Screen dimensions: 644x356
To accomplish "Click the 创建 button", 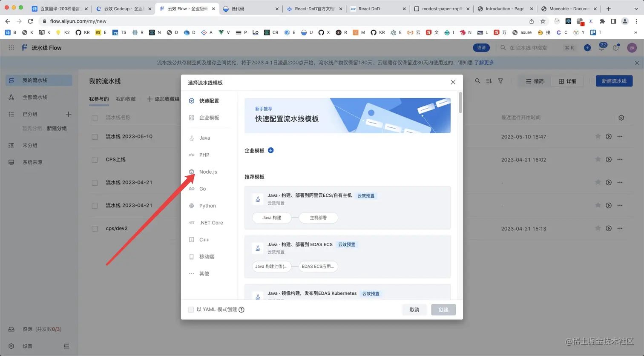I will pyautogui.click(x=443, y=310).
